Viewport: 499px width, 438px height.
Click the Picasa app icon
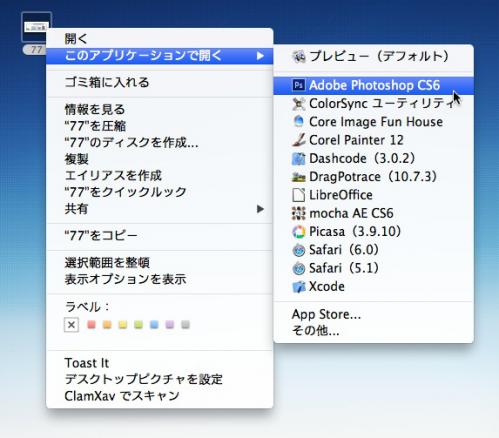click(299, 232)
